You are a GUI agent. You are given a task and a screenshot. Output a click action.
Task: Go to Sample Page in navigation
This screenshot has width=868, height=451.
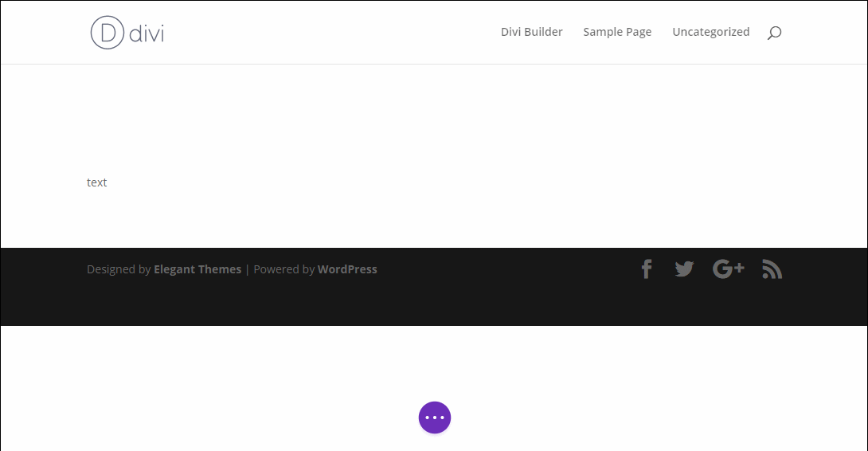tap(617, 32)
